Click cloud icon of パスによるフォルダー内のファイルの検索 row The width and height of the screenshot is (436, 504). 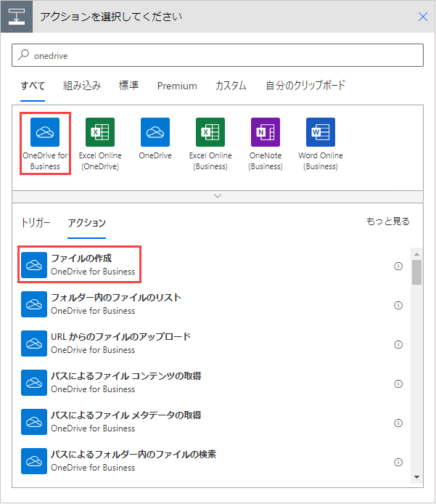[x=34, y=461]
